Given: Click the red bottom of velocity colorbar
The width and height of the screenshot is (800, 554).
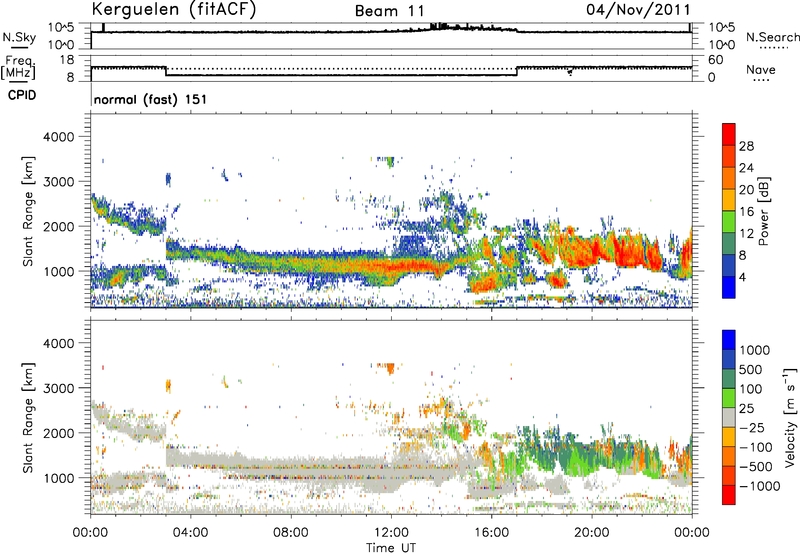Looking at the screenshot, I should coord(729,495).
